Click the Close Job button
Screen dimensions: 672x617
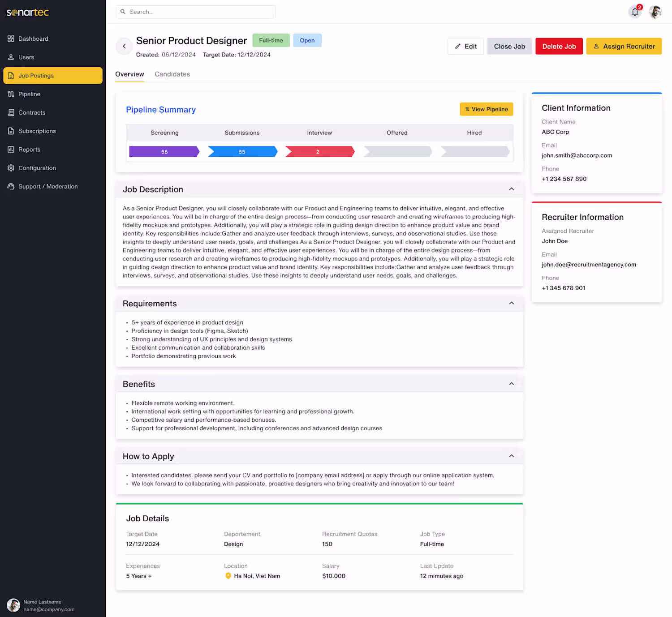pos(509,47)
